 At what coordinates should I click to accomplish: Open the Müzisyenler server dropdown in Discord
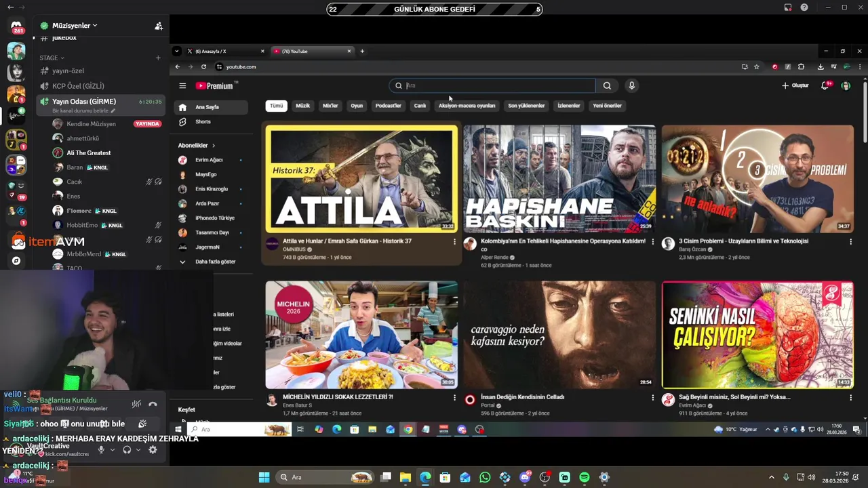[75, 26]
